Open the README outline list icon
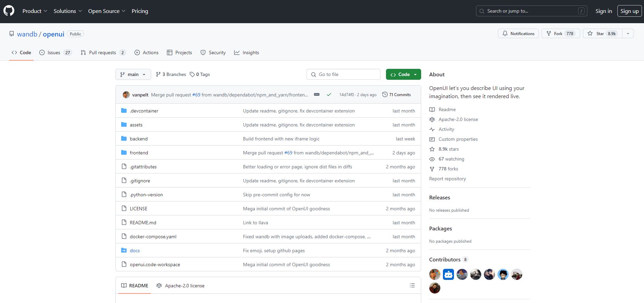The height and width of the screenshot is (303, 644). click(x=412, y=286)
